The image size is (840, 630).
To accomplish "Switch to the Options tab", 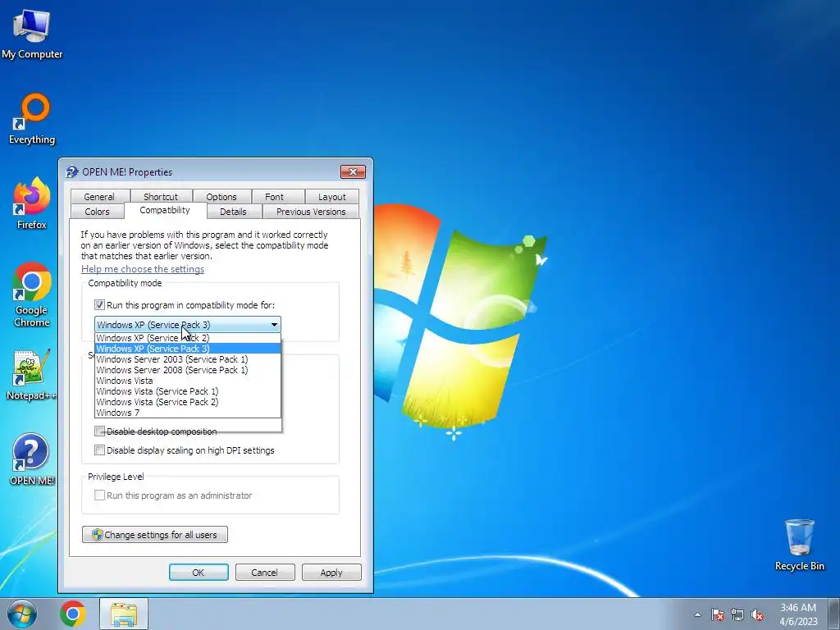I will (221, 197).
